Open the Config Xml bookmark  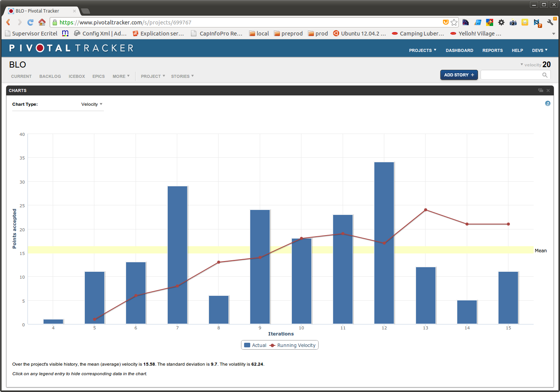[x=100, y=34]
